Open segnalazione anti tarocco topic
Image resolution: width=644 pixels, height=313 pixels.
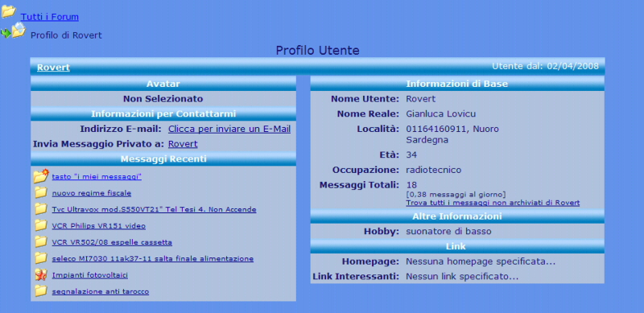[x=100, y=291]
